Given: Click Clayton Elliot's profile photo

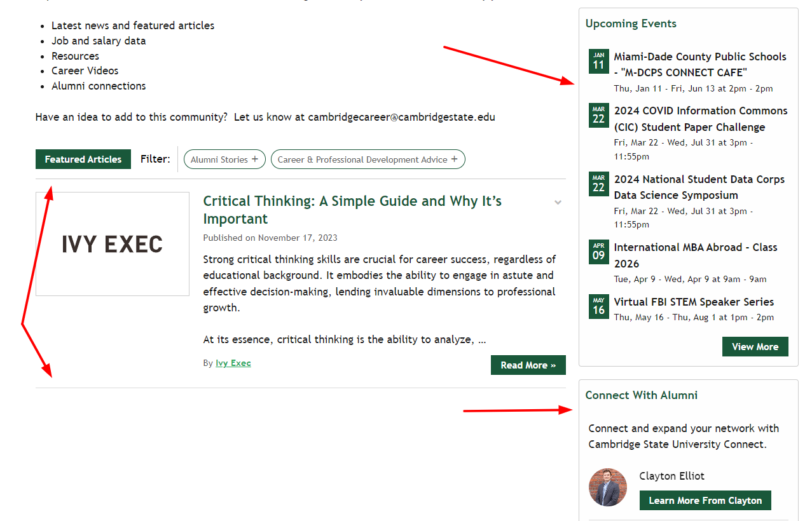Looking at the screenshot, I should click(607, 487).
